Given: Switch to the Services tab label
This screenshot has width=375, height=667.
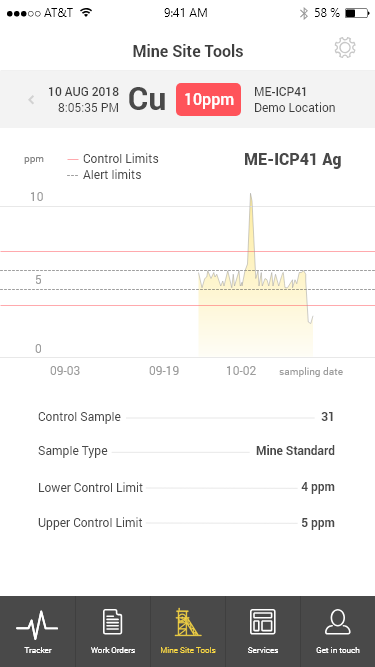Looking at the screenshot, I should 263,650.
